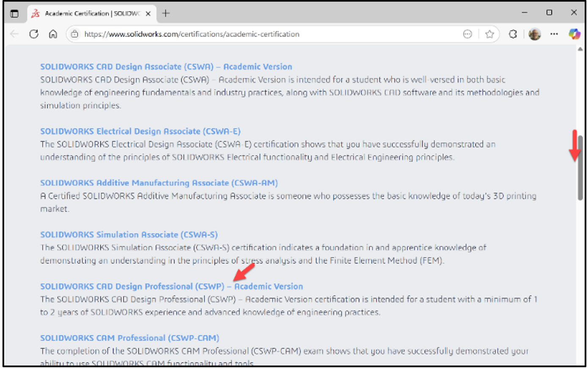Launch the Copilot sidebar
The width and height of the screenshot is (588, 368).
(574, 34)
